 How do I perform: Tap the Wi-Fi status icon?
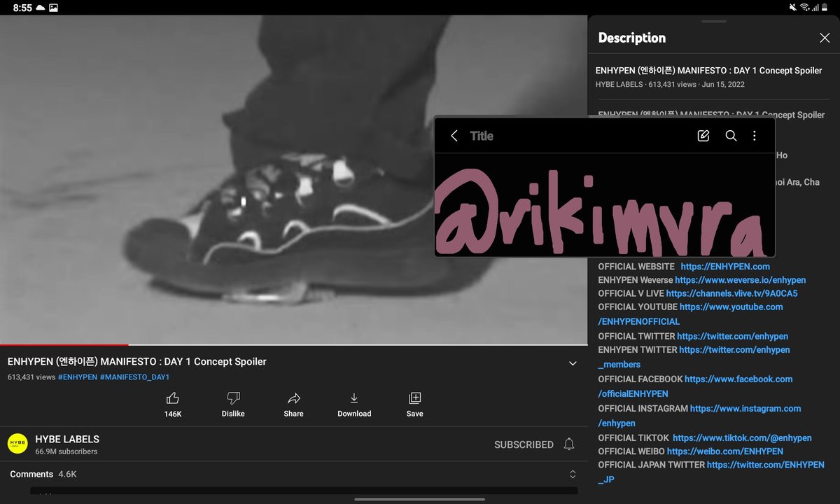(x=805, y=8)
